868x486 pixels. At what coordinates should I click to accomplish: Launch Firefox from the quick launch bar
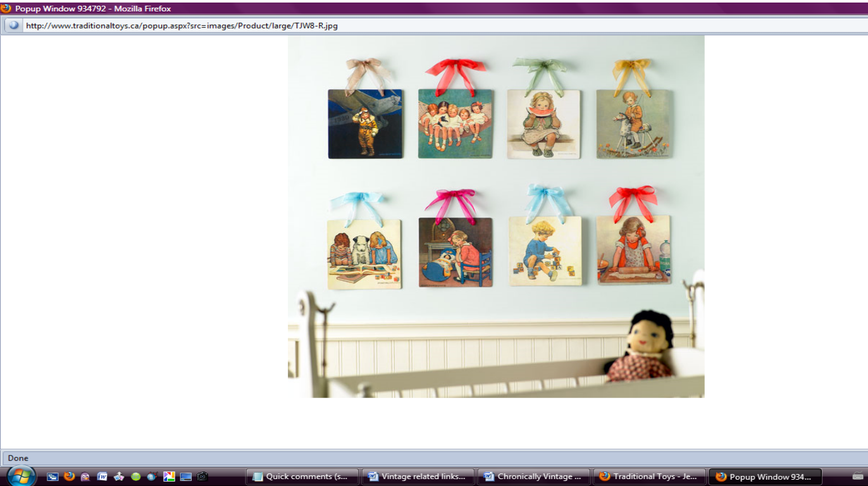pyautogui.click(x=69, y=477)
